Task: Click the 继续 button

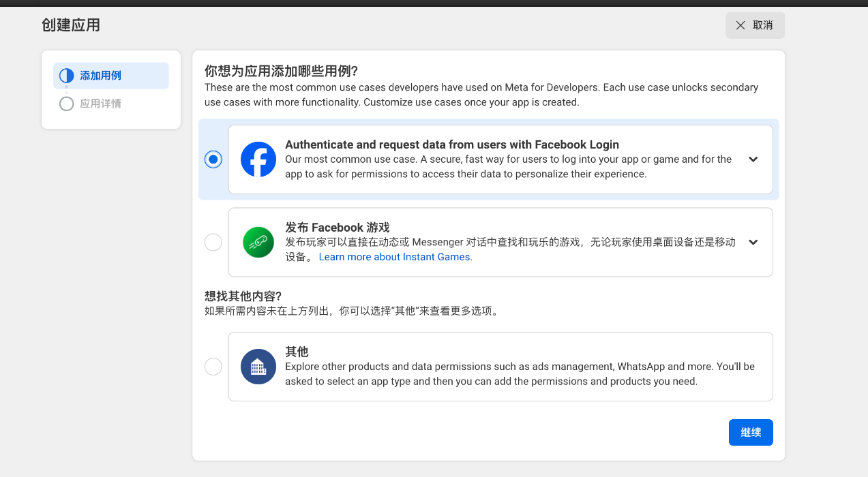Action: pos(751,432)
